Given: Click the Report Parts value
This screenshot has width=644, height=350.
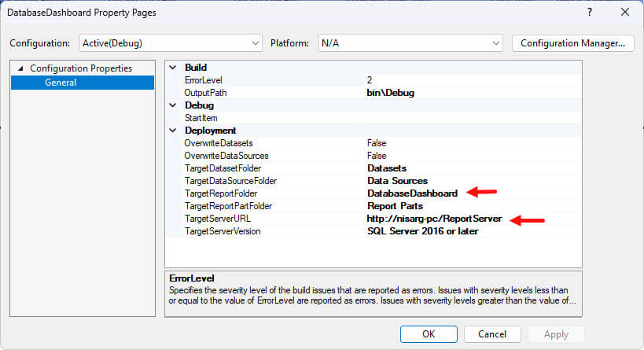Looking at the screenshot, I should [395, 206].
